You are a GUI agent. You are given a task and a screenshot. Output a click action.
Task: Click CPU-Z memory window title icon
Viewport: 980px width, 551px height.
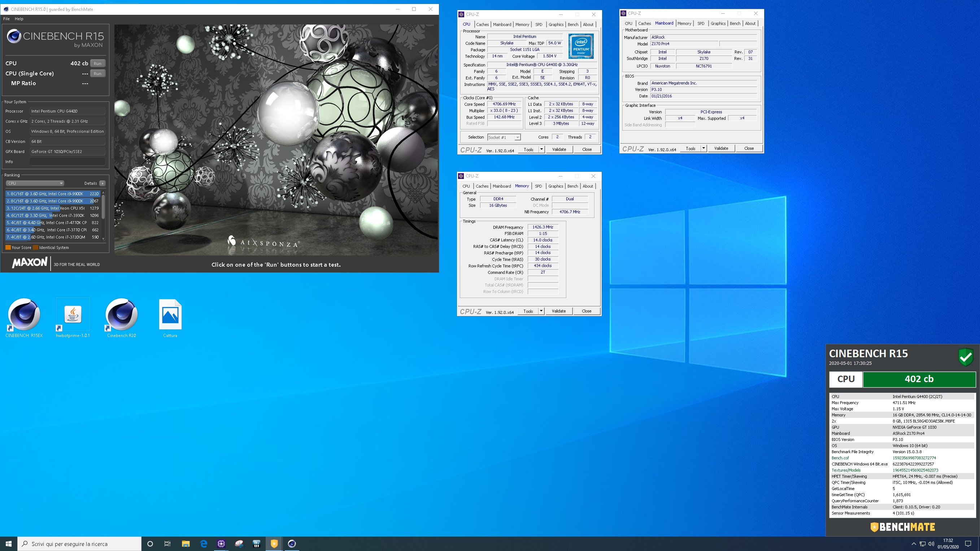pyautogui.click(x=461, y=176)
